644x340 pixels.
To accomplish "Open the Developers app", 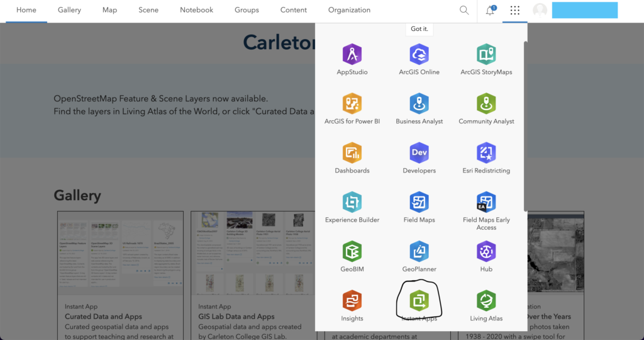I will coord(419,158).
